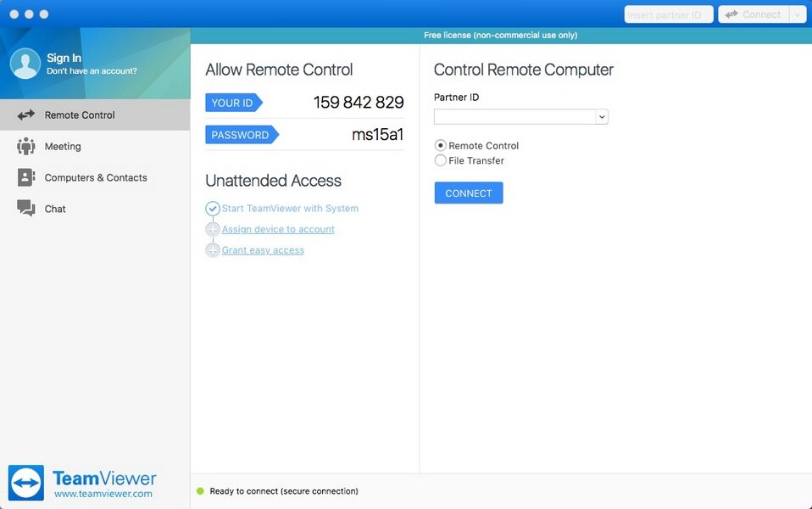Click the Remote Control arrows icon in sidebar
The image size is (812, 509).
[x=26, y=115]
